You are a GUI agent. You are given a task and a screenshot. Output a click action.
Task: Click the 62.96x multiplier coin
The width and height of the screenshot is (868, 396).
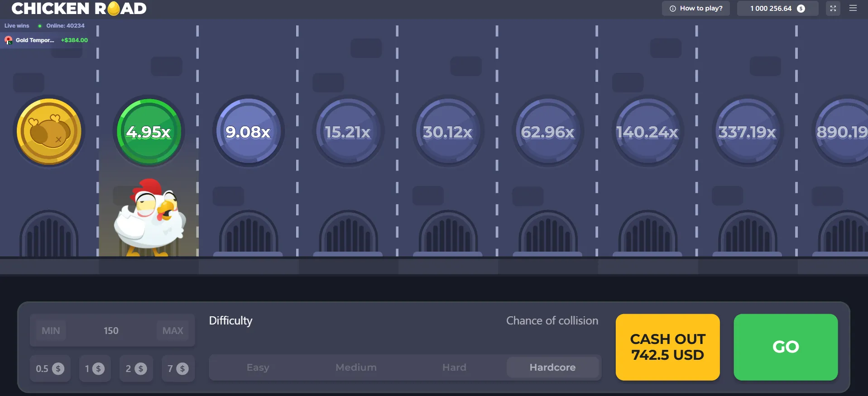pos(548,131)
